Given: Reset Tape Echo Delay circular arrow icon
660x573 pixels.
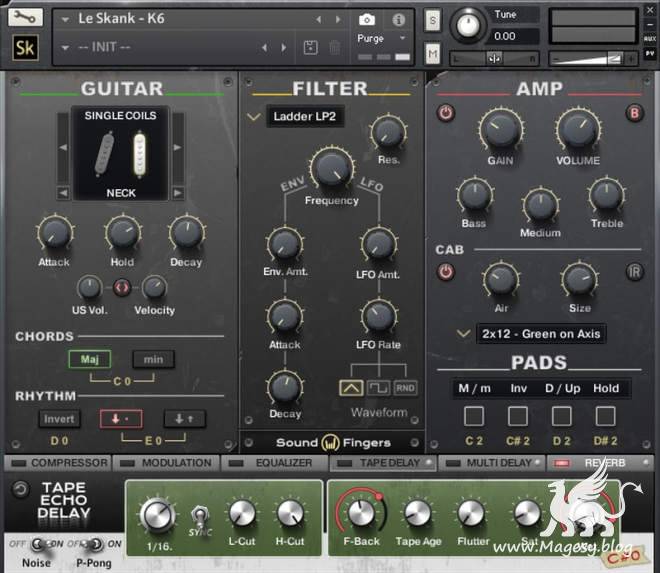Looking at the screenshot, I should pos(20,489).
